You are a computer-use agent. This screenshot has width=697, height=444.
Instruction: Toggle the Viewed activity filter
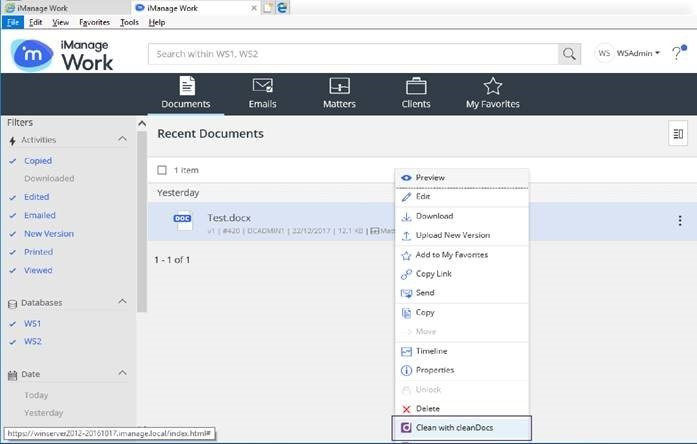click(x=38, y=270)
